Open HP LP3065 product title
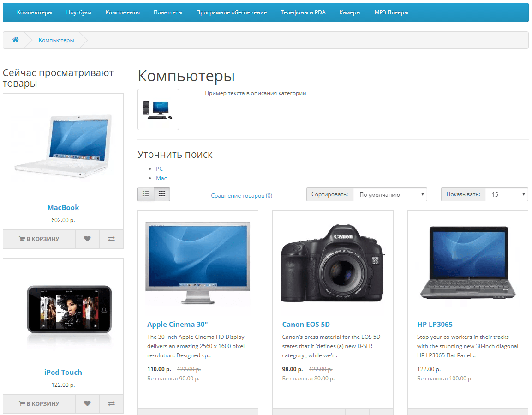The width and height of the screenshot is (532, 415). (435, 324)
